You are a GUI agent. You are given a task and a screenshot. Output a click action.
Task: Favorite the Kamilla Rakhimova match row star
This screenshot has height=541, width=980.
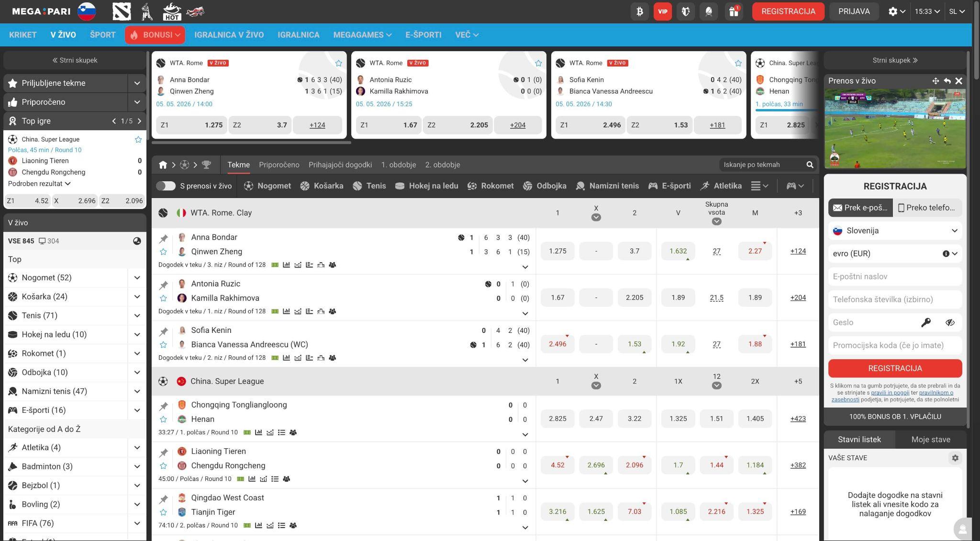click(x=163, y=298)
